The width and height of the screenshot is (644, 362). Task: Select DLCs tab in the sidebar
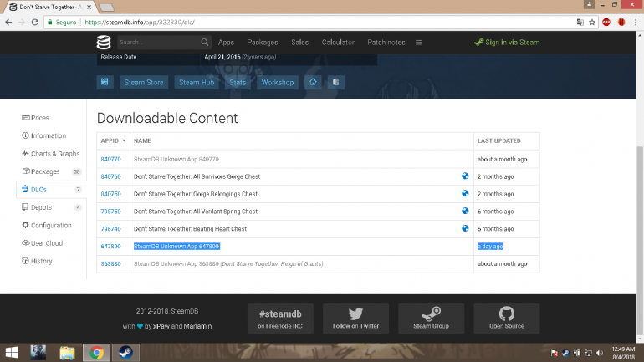(51, 190)
